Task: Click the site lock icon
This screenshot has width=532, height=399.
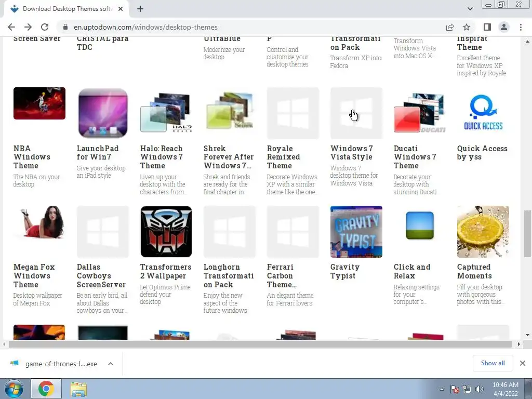Action: (66, 27)
